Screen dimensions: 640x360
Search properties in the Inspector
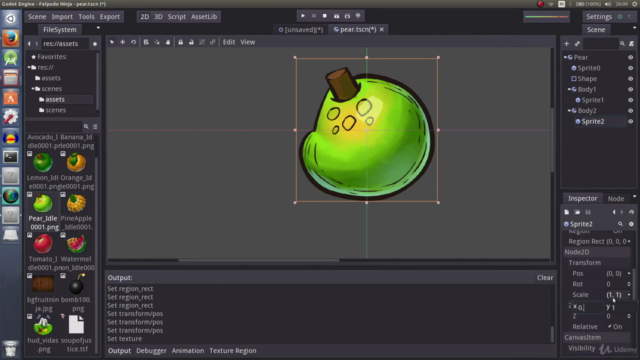[620, 224]
